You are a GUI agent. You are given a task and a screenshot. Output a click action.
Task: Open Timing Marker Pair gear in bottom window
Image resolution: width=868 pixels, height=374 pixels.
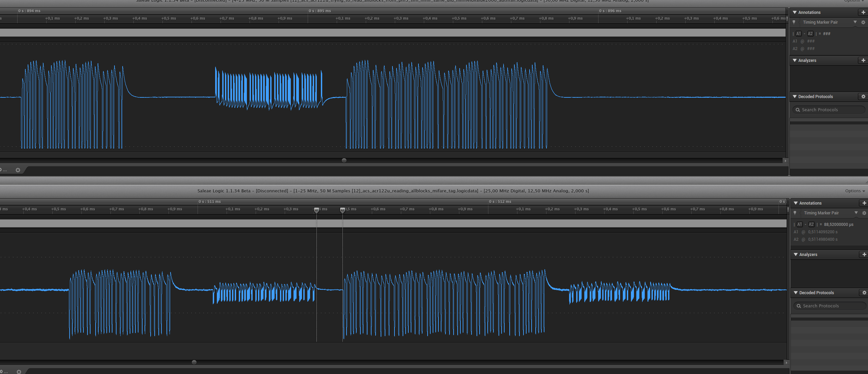tap(864, 213)
